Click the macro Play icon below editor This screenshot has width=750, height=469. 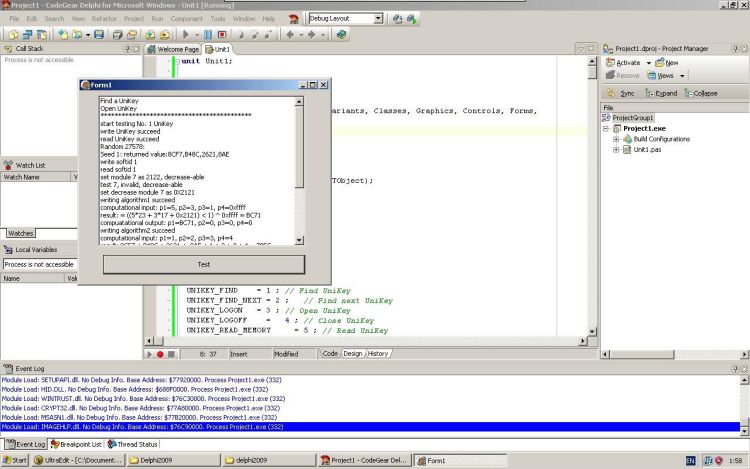[x=149, y=354]
